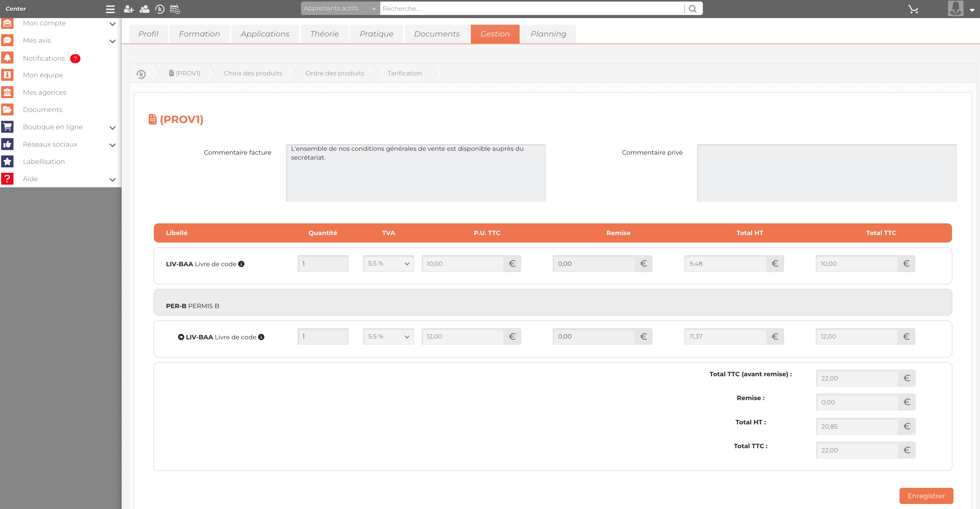980x509 pixels.
Task: Click into the Commentaire privé text area
Action: (x=826, y=173)
